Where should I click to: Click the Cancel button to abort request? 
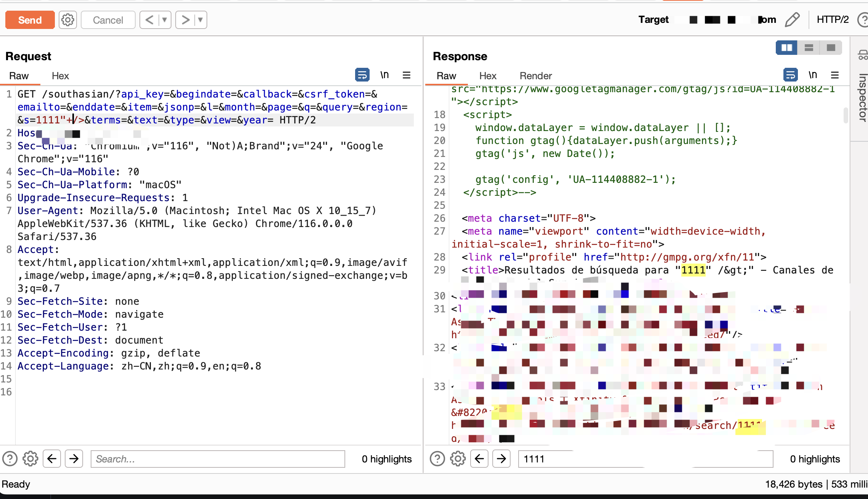click(x=107, y=20)
